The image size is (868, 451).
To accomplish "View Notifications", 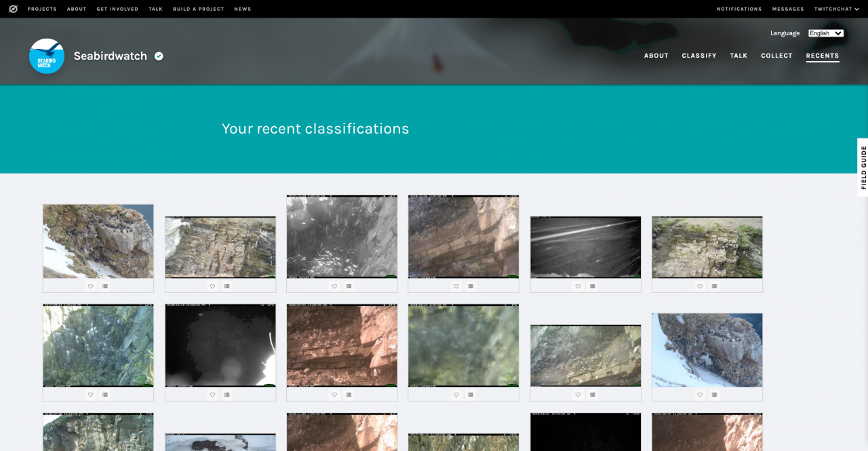I will pos(739,9).
